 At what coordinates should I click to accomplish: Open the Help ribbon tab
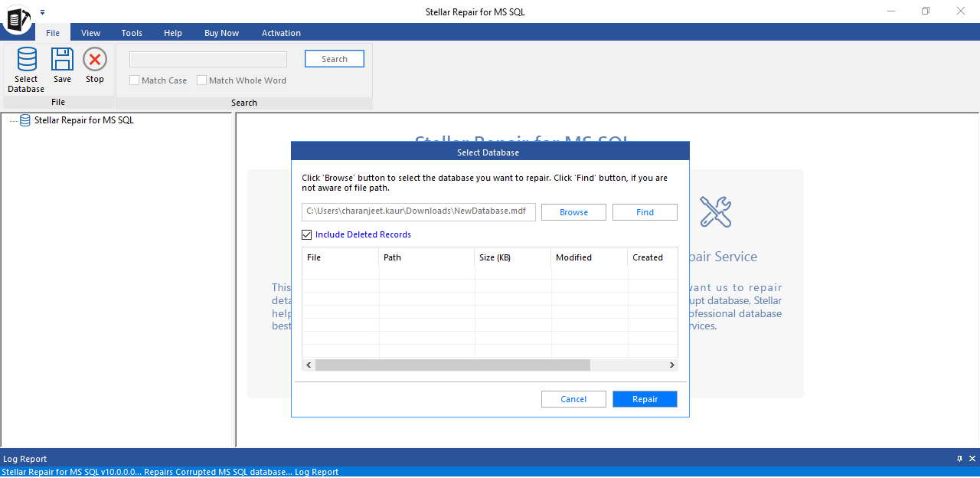173,33
